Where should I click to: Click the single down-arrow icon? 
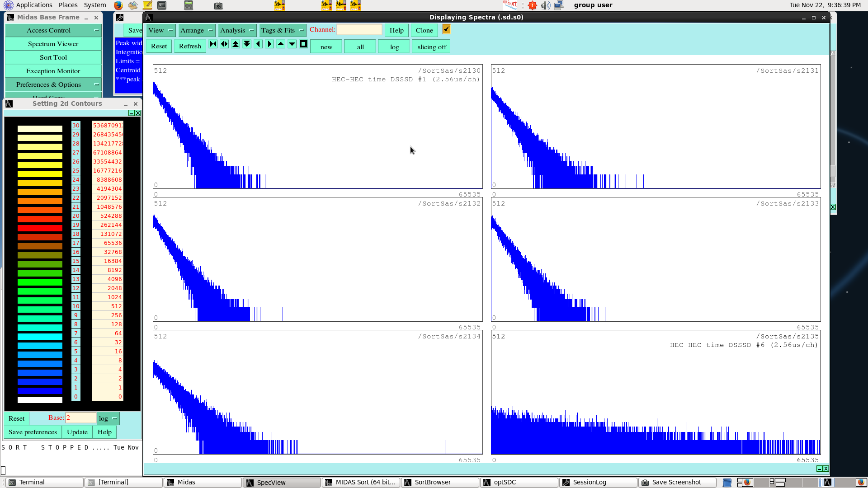pos(292,44)
